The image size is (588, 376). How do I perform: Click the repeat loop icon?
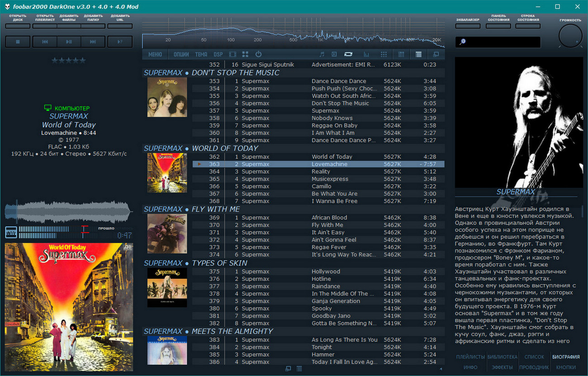pyautogui.click(x=348, y=54)
